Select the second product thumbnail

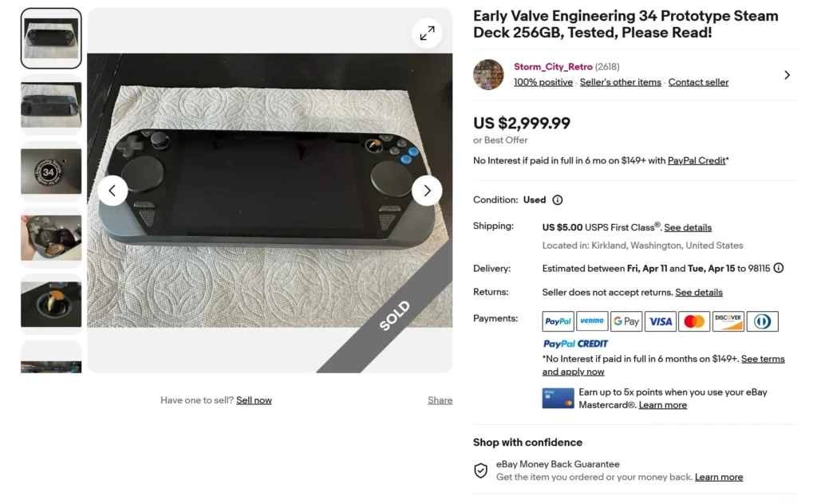51,104
